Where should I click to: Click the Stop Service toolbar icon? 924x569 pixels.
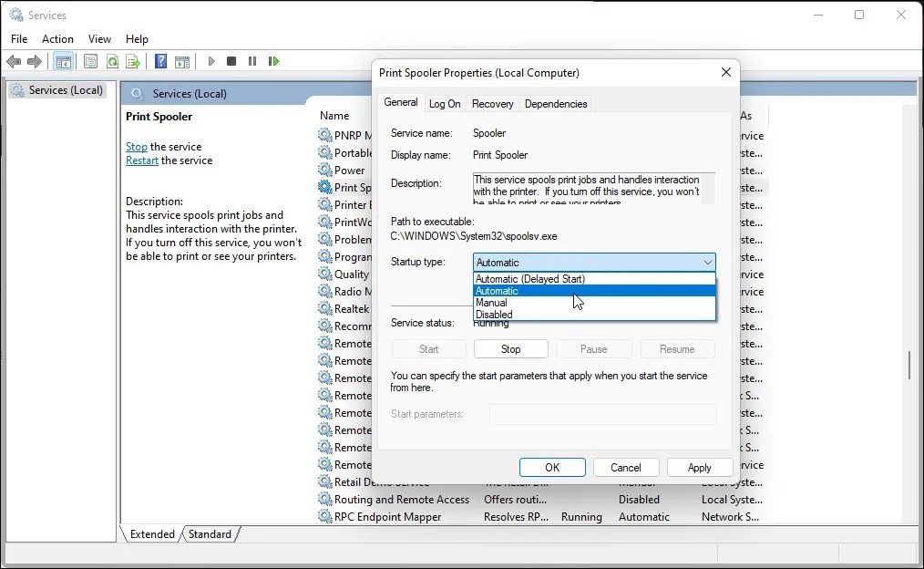pos(231,61)
